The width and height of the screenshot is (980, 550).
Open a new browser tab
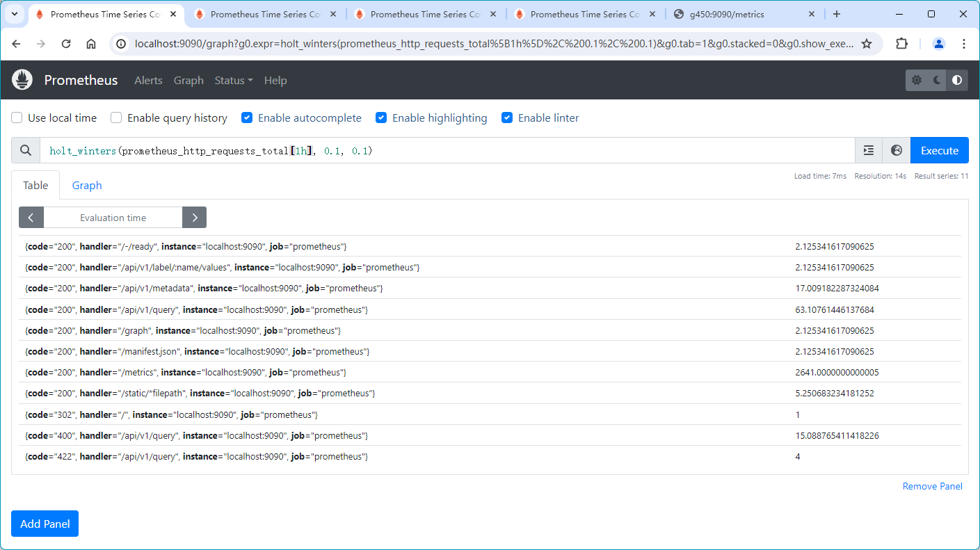pos(837,14)
